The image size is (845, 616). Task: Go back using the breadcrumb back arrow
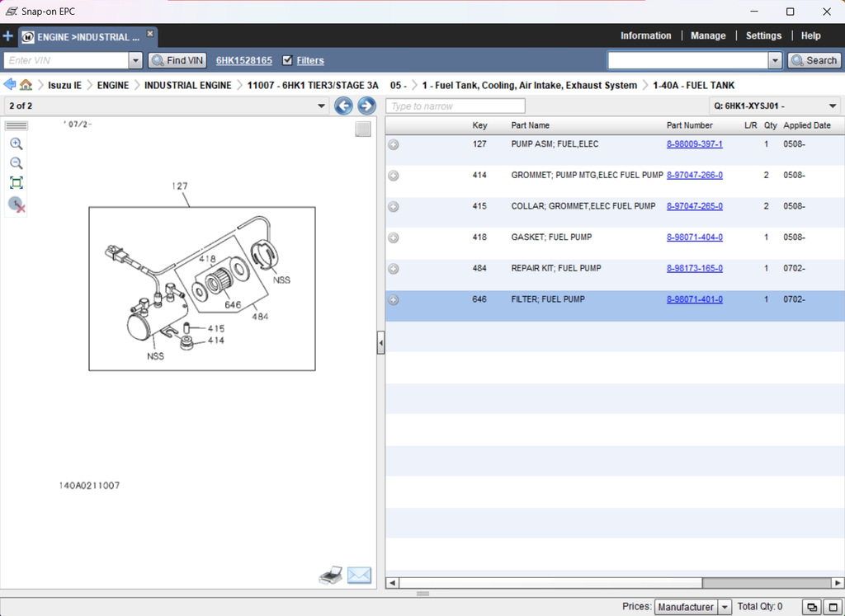click(9, 85)
